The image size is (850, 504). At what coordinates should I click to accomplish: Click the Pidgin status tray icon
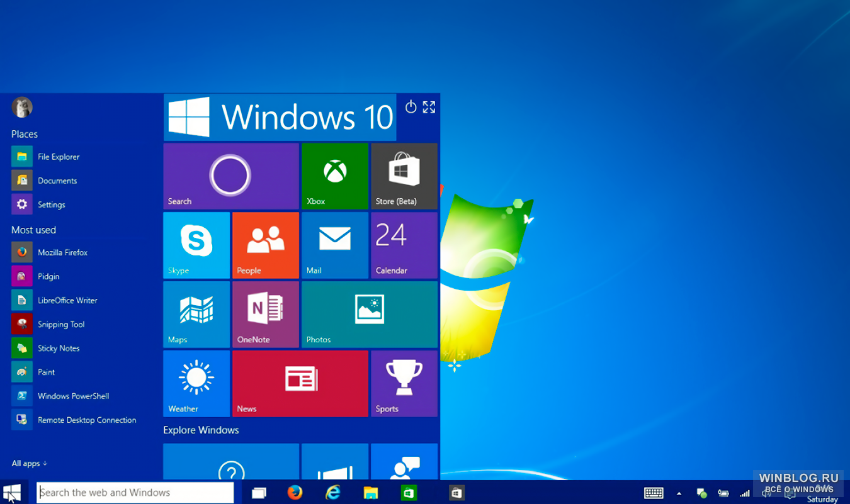click(x=701, y=493)
